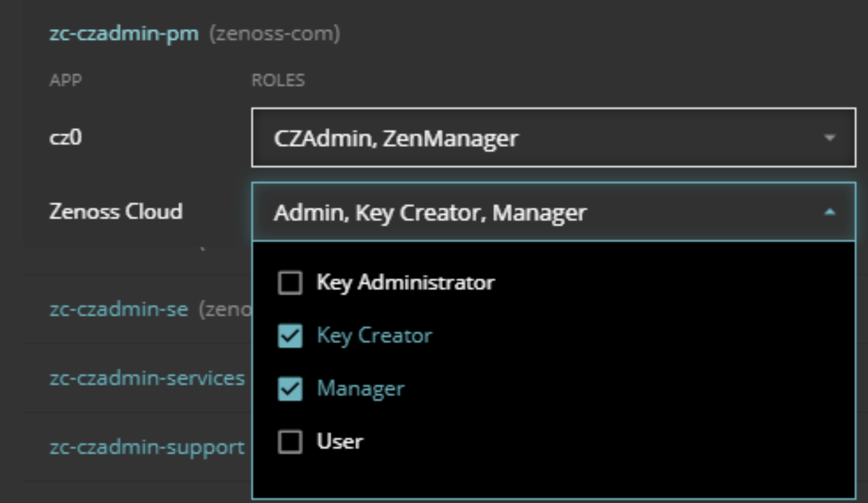868x503 pixels.
Task: Click the APP column header
Action: tap(65, 80)
